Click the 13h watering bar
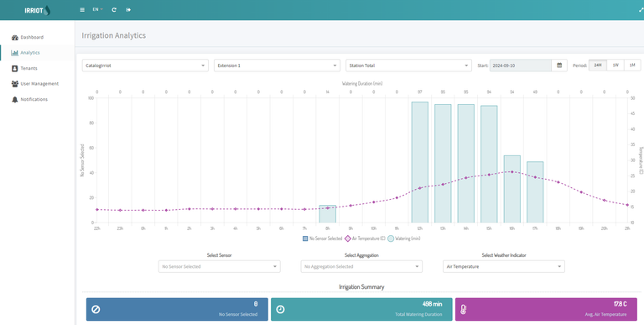The height and width of the screenshot is (325, 644). [443, 163]
